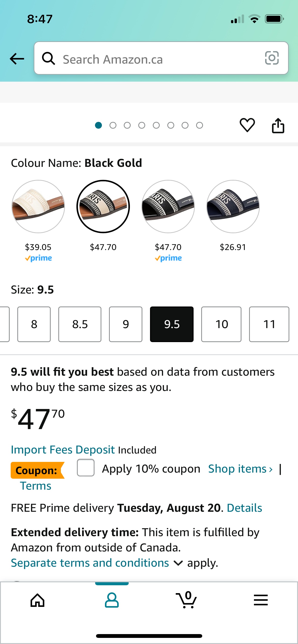Image resolution: width=298 pixels, height=644 pixels.
Task: Select size 10 option
Action: [221, 324]
